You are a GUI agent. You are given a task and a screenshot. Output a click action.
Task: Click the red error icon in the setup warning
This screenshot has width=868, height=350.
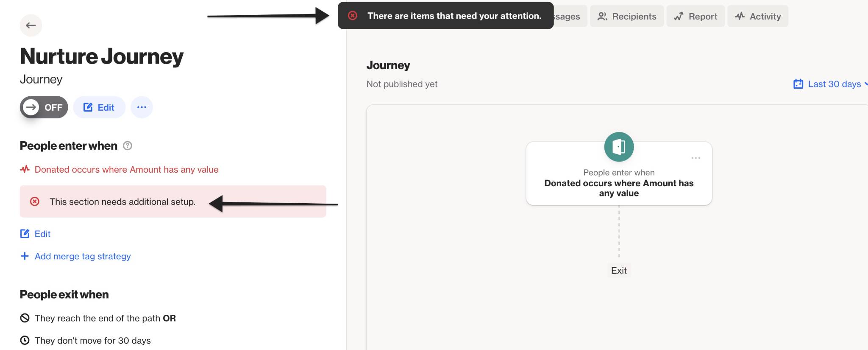[35, 202]
